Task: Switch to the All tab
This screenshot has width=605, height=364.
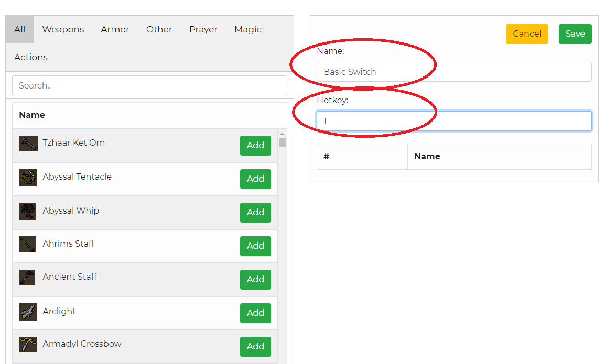Action: click(20, 29)
